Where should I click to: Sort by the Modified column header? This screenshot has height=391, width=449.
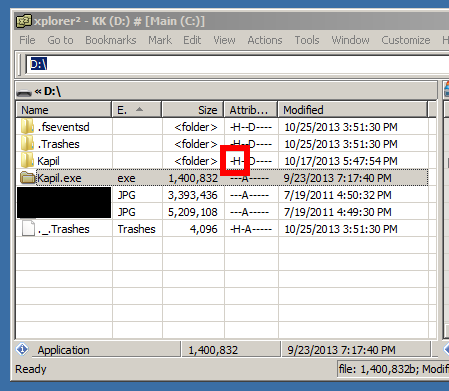[x=353, y=110]
